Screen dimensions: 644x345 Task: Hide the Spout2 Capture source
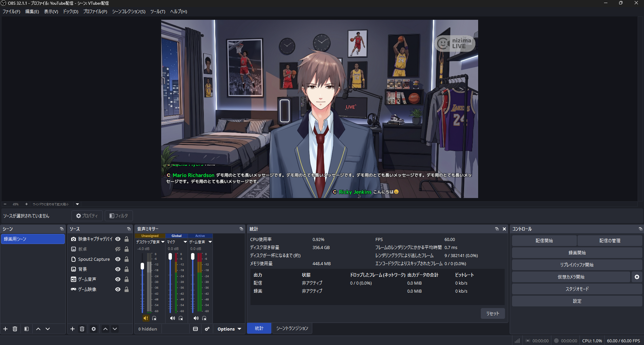(x=118, y=259)
